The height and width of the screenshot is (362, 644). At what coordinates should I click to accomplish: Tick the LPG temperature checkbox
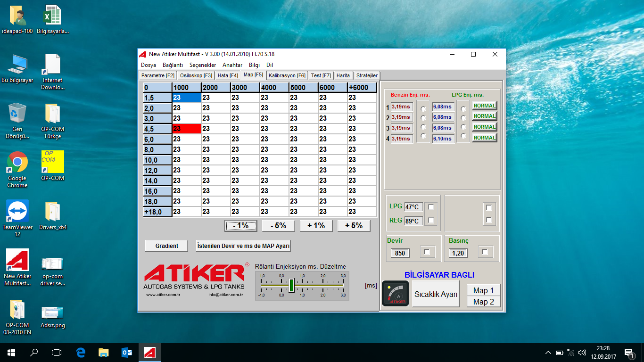431,207
